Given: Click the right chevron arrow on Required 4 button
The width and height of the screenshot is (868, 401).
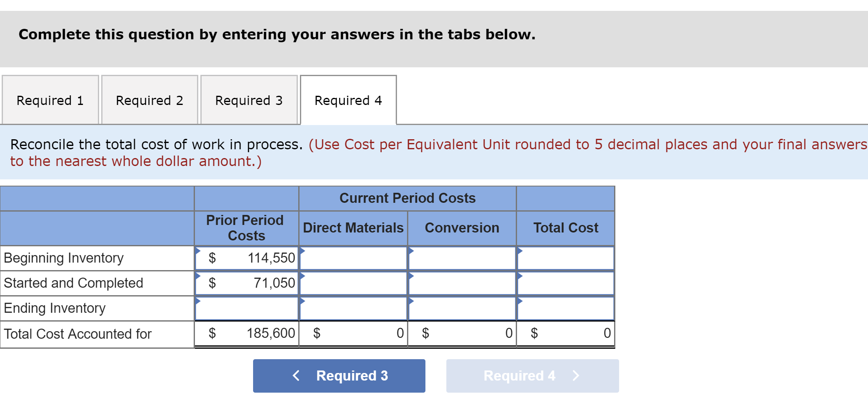Looking at the screenshot, I should pyautogui.click(x=575, y=375).
